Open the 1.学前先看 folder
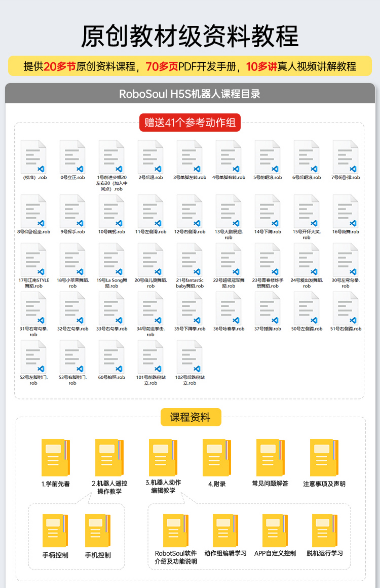Image resolution: width=380 pixels, height=588 pixels. [x=55, y=457]
